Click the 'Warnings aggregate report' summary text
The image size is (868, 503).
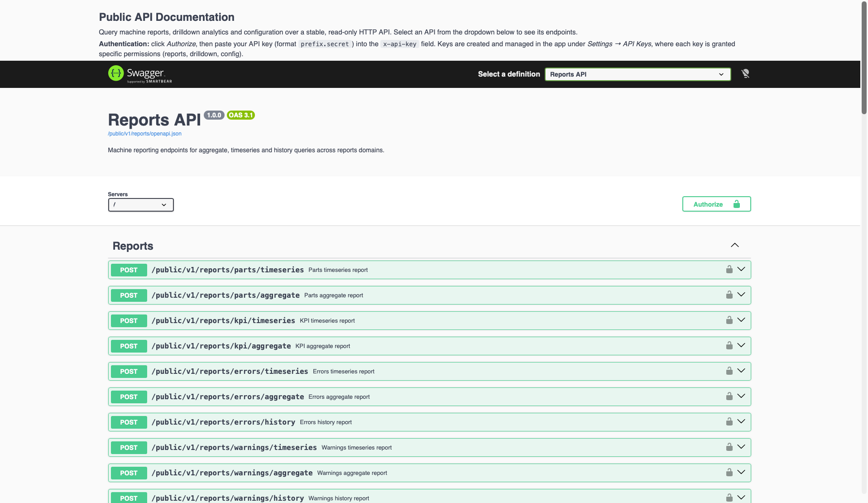(x=352, y=473)
